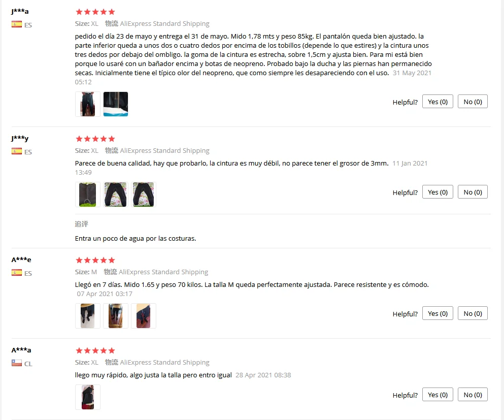Open third photo in A***e's review
Screen dimensions: 504x420
click(144, 315)
